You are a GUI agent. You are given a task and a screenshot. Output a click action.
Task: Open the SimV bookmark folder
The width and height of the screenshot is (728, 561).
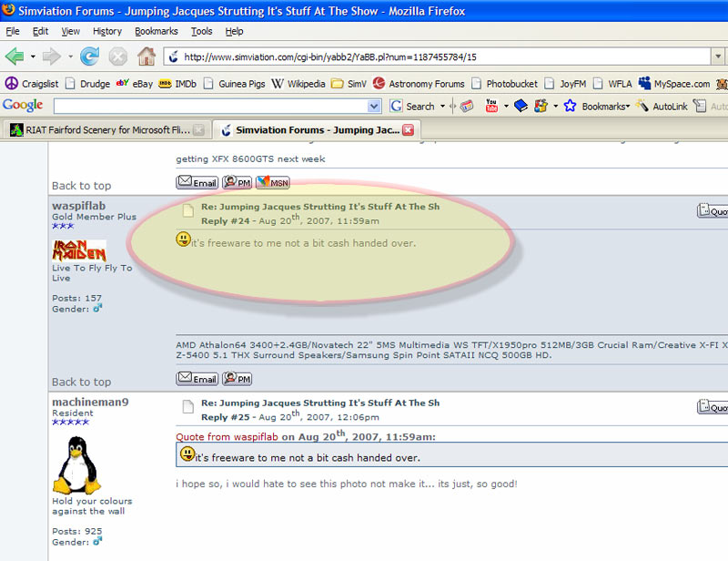coord(349,84)
